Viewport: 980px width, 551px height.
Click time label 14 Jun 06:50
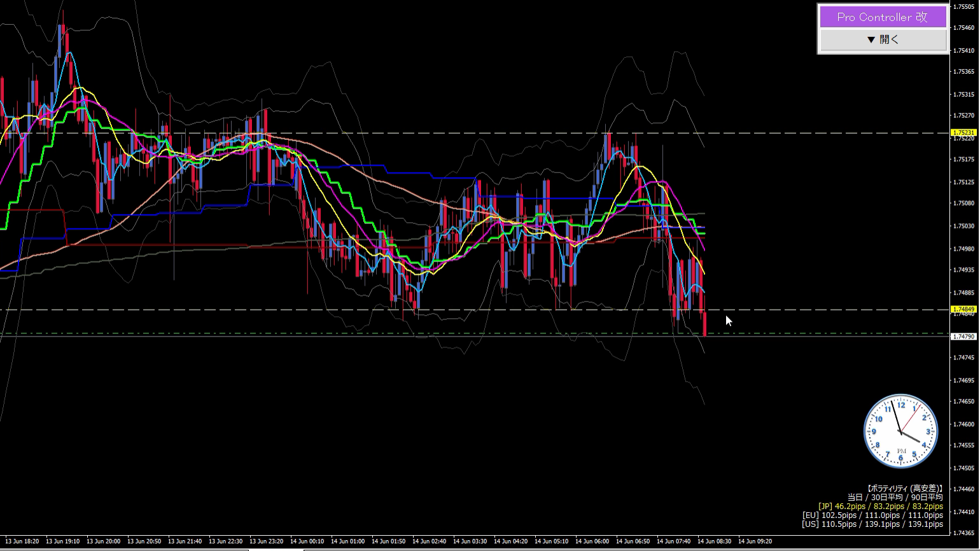point(633,541)
